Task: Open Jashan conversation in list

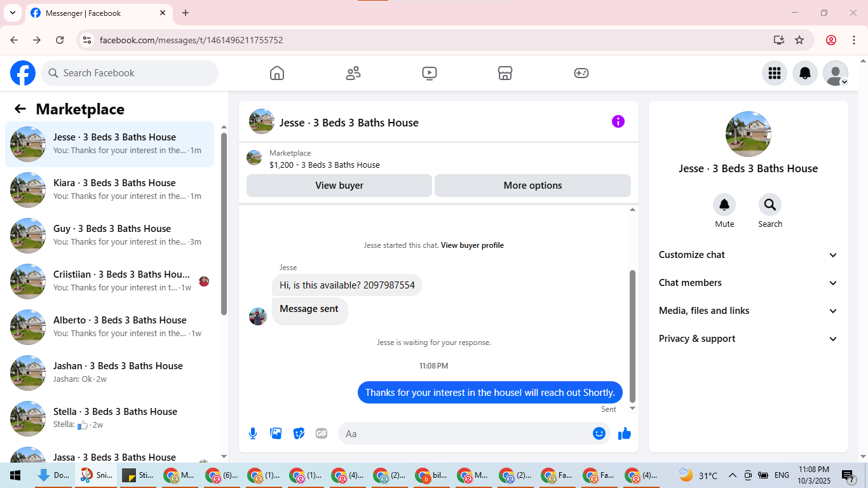Action: [x=110, y=373]
